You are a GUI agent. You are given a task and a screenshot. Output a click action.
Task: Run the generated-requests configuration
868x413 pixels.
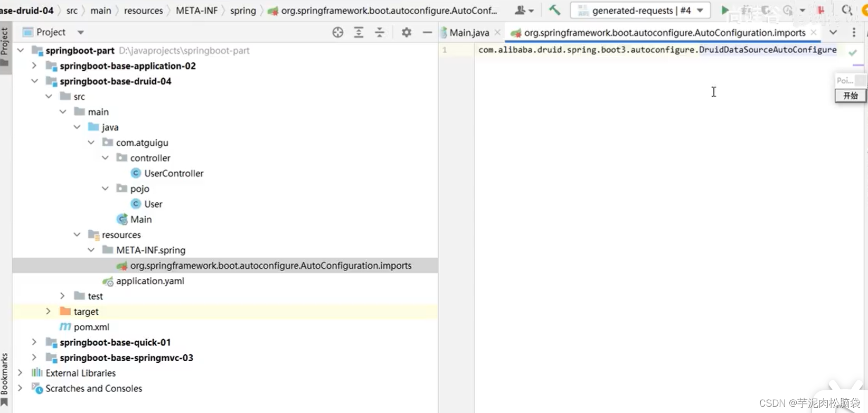725,10
